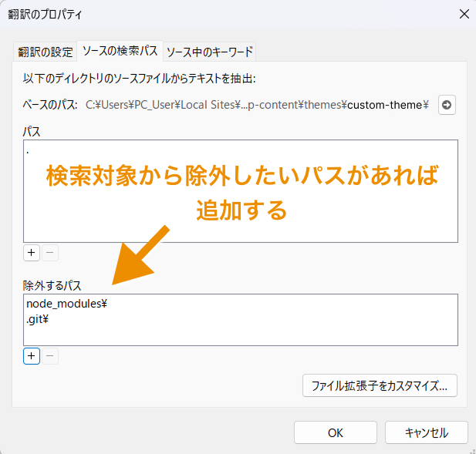Select the .git¥ excluded path entry
Image resolution: width=476 pixels, height=454 pixels.
38,318
